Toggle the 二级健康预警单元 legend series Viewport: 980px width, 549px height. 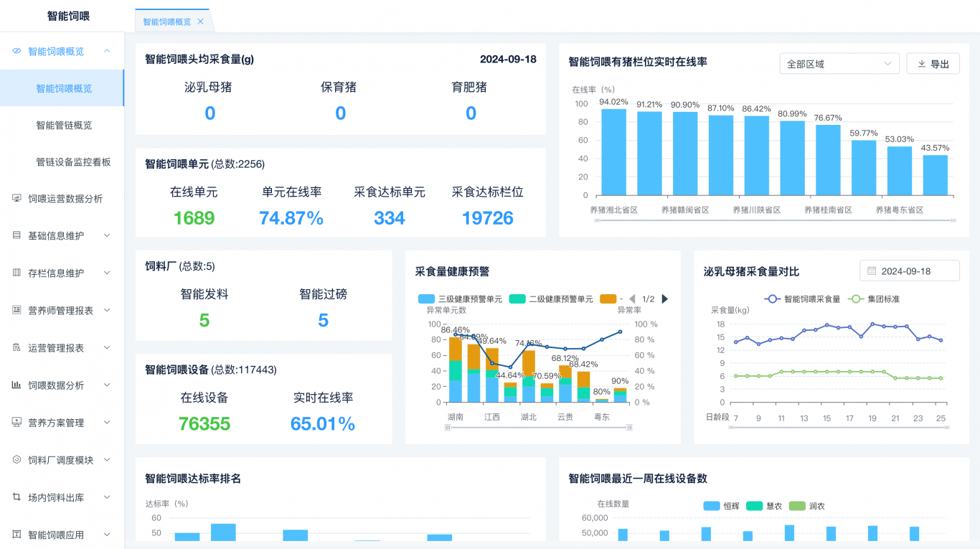pyautogui.click(x=551, y=299)
